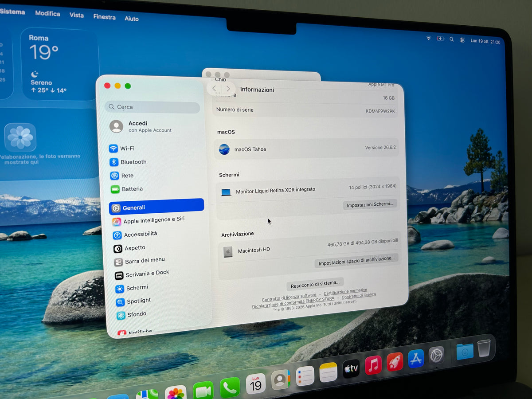This screenshot has height=399, width=532.
Task: Open Reminders from the Dock
Action: pos(305,376)
